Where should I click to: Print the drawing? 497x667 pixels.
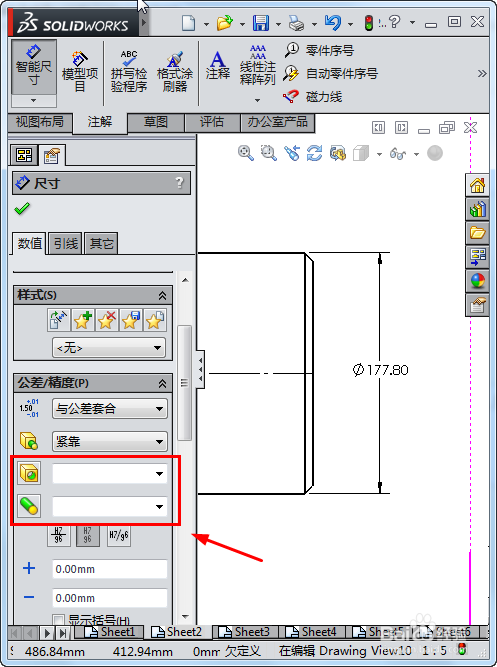click(x=296, y=23)
